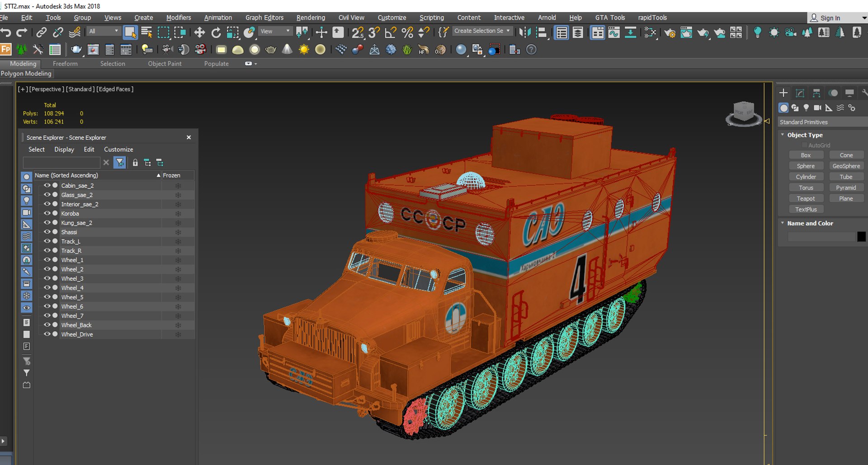Toggle the Percent Snap icon

(407, 33)
